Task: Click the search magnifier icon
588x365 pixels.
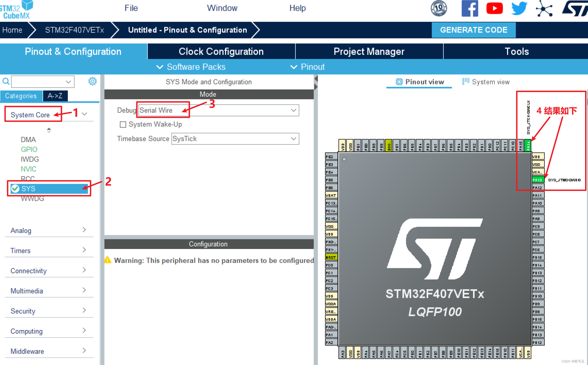Action: point(6,81)
